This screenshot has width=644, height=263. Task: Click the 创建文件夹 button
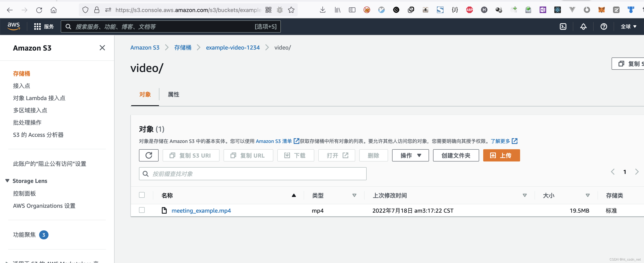[456, 156]
